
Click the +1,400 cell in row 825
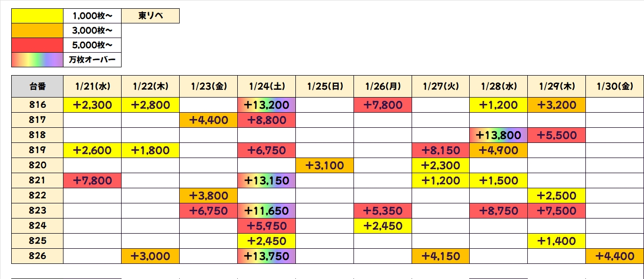pyautogui.click(x=556, y=241)
